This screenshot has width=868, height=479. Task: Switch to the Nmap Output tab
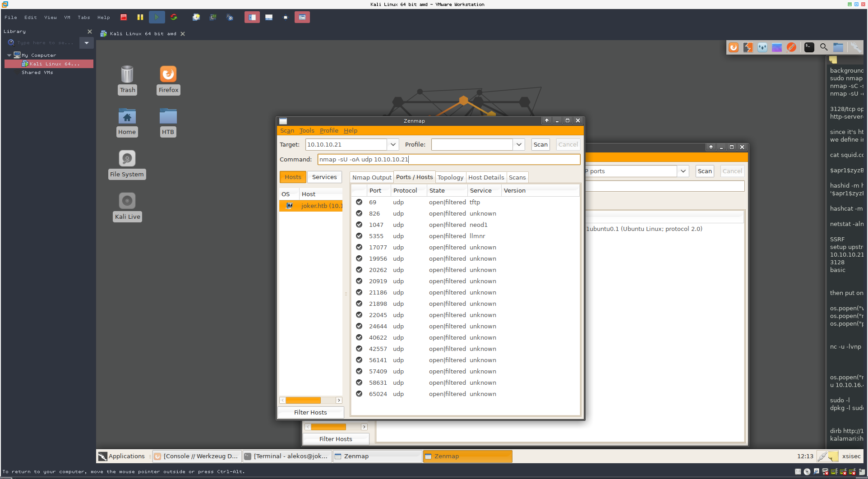coord(372,177)
